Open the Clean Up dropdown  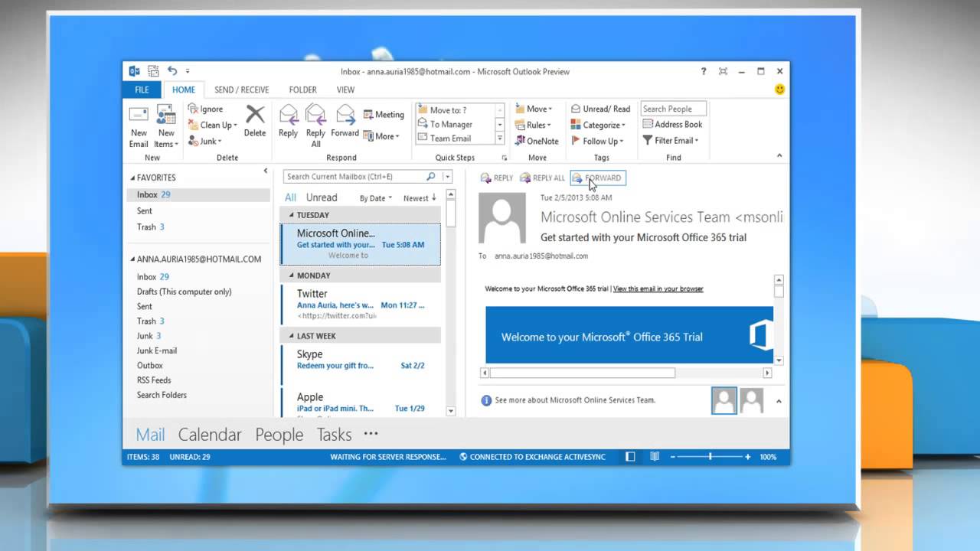tap(213, 125)
